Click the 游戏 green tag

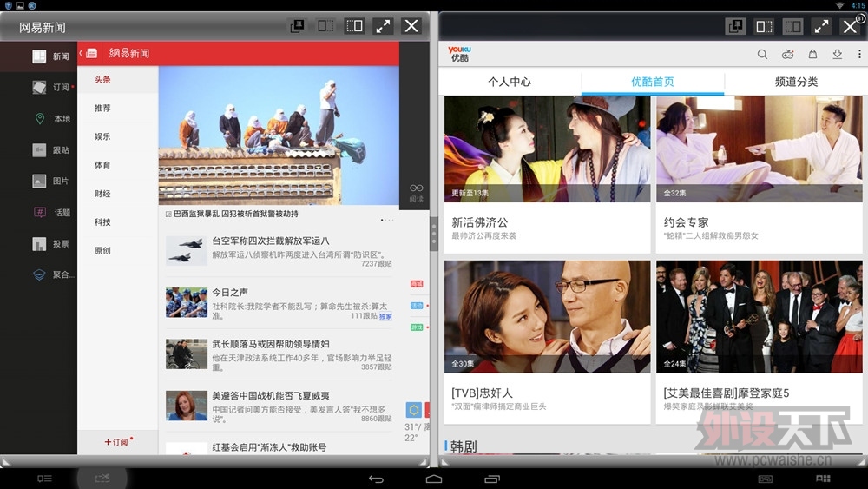tap(417, 327)
